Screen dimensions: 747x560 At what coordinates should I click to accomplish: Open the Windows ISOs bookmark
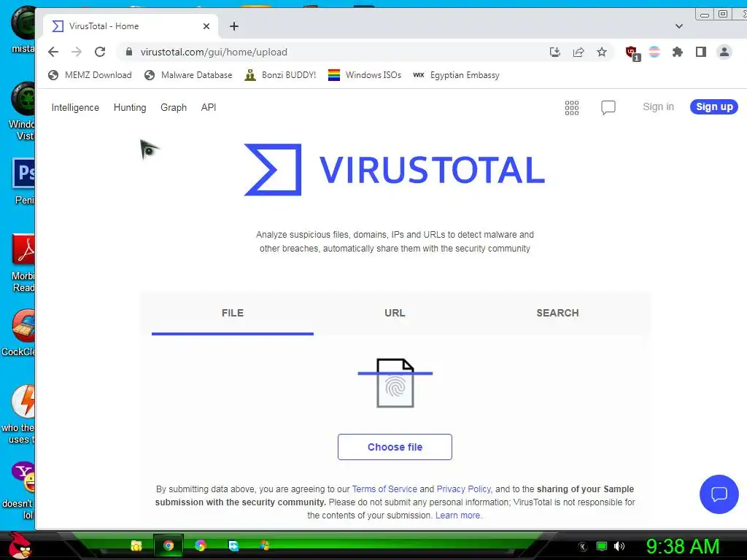[365, 75]
